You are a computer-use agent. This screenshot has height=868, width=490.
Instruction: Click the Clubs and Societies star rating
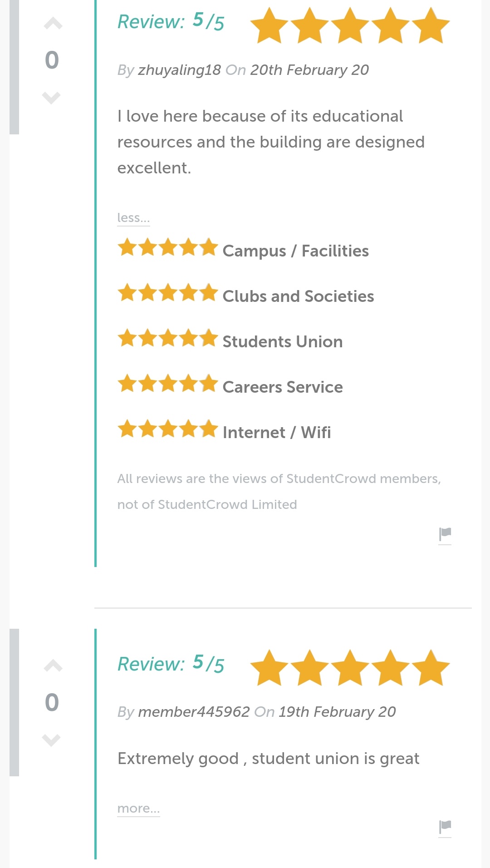click(x=168, y=293)
